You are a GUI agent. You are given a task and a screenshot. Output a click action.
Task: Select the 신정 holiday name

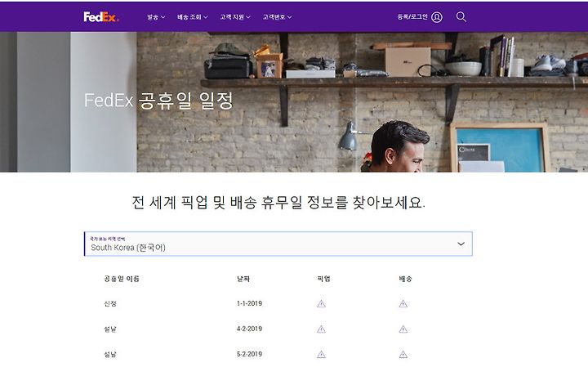[110, 303]
